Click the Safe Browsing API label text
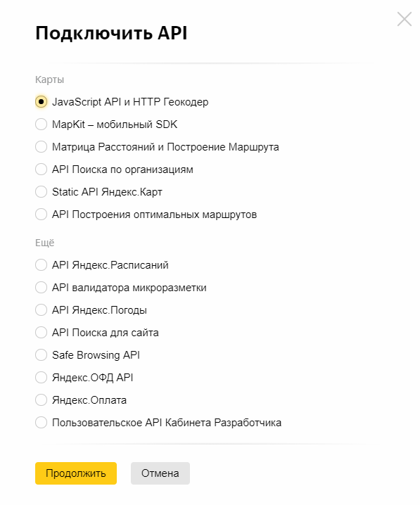The height and width of the screenshot is (505, 420). click(96, 355)
